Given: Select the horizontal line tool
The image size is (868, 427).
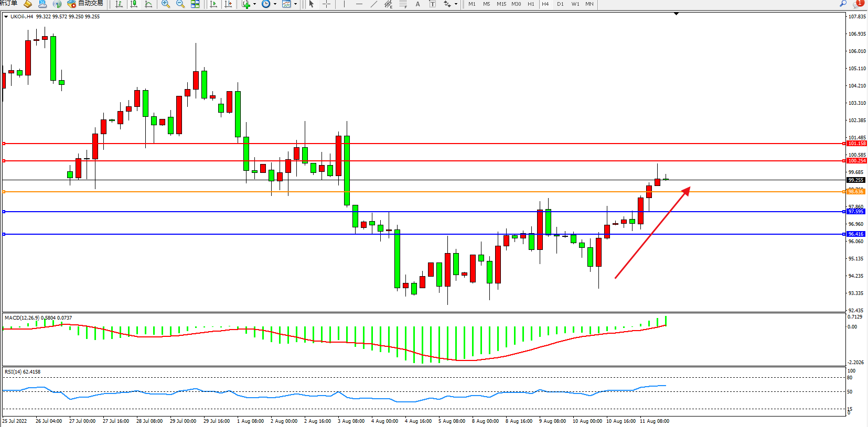Looking at the screenshot, I should click(359, 4).
